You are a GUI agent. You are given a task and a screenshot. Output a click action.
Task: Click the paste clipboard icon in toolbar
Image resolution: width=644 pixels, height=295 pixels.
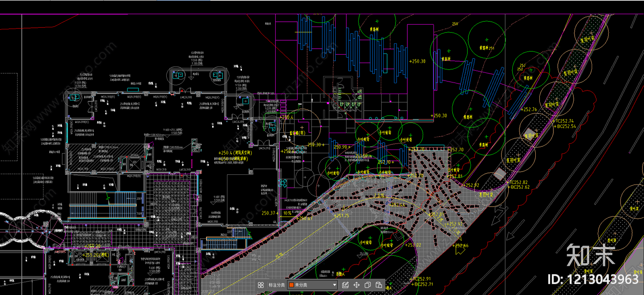[379, 285]
